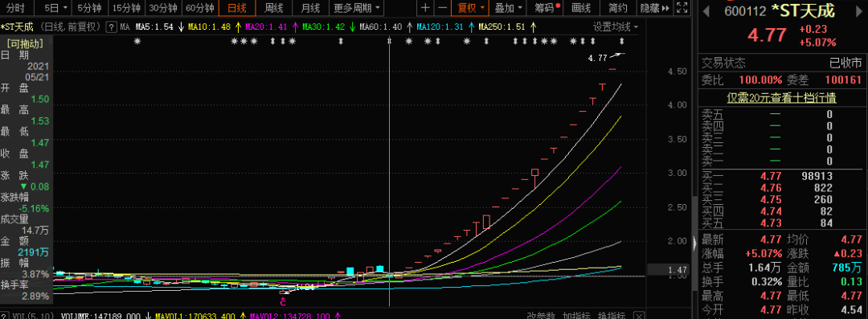868x319 pixels.
Task: Collapse side panel using edge arrow handle
Action: click(694, 242)
